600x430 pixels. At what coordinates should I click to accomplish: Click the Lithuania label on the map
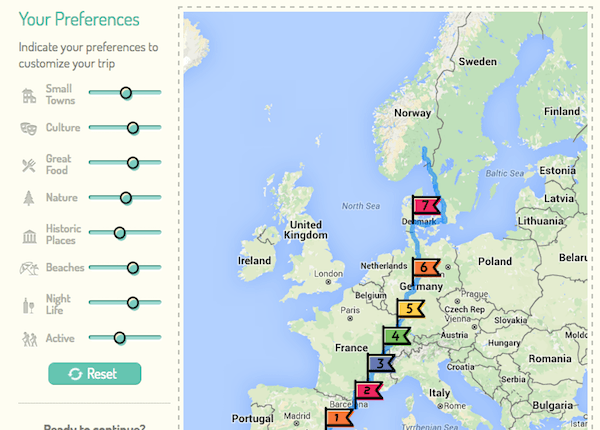pos(540,221)
